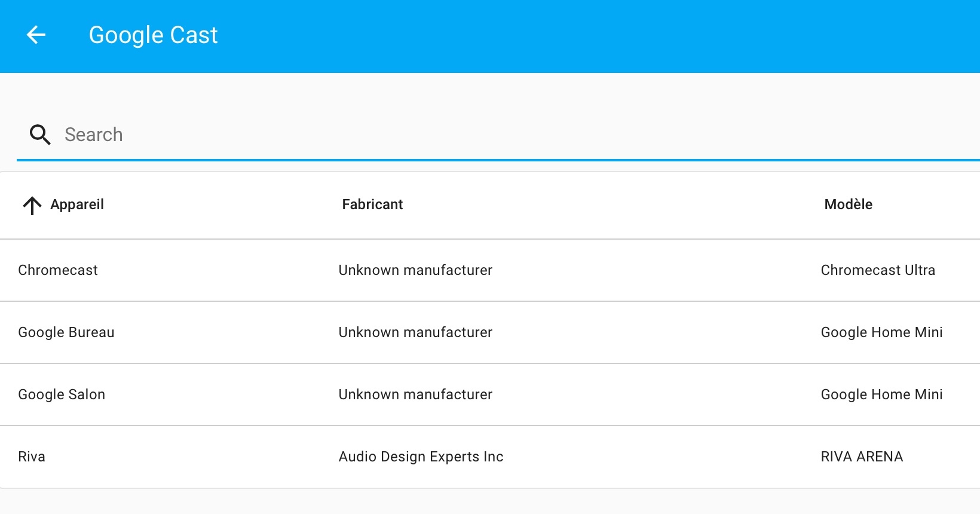Focus the Search input field
980x514 pixels.
[498, 135]
